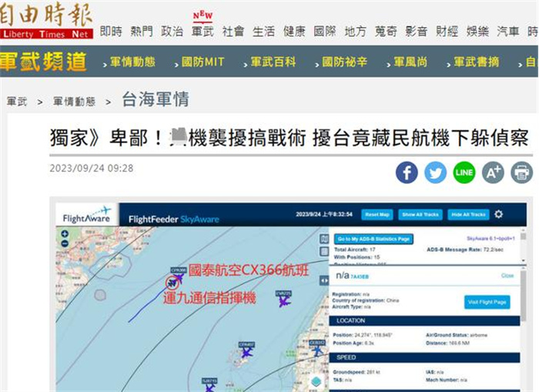Click the article headline text
This screenshot has width=539, height=392.
[289, 138]
